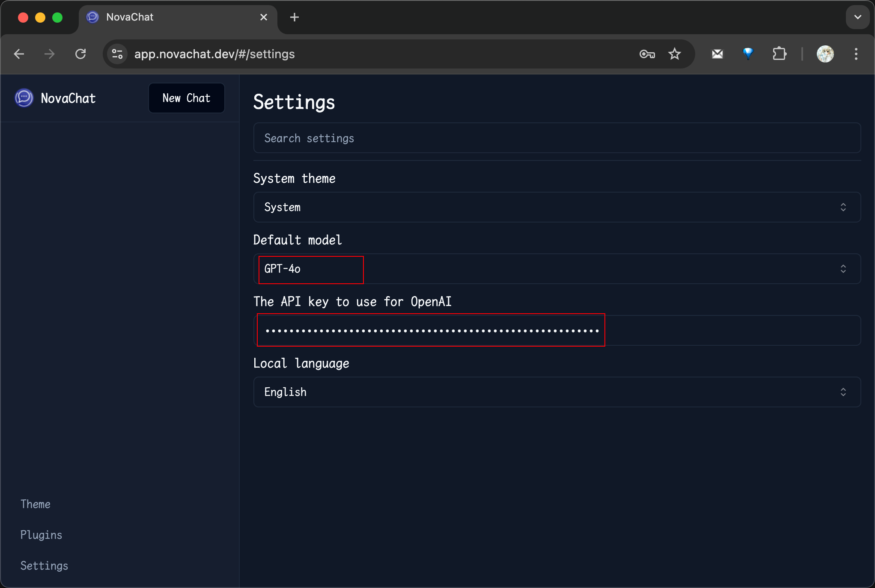
Task: Click the blue gem extension icon
Action: tap(748, 54)
